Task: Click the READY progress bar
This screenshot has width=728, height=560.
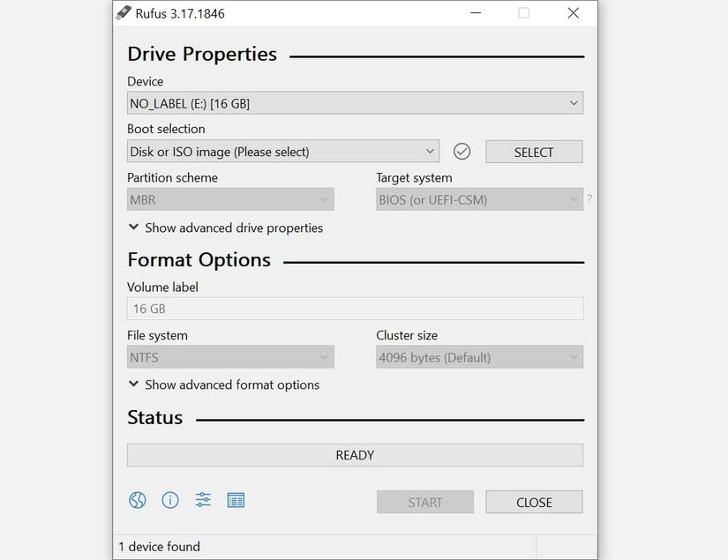Action: (x=355, y=454)
